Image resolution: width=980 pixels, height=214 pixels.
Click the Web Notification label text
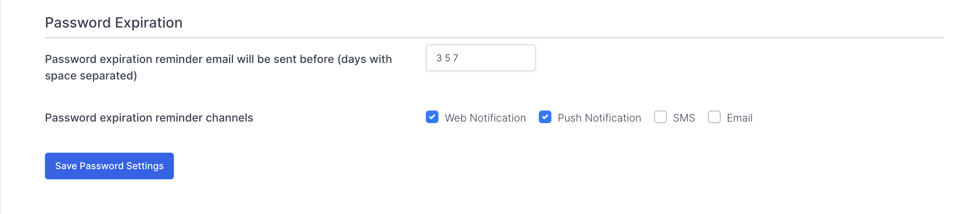coord(485,118)
